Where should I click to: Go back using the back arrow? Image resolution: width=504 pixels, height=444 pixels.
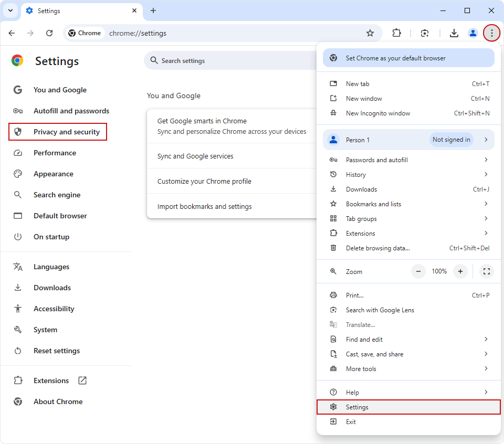(x=12, y=33)
